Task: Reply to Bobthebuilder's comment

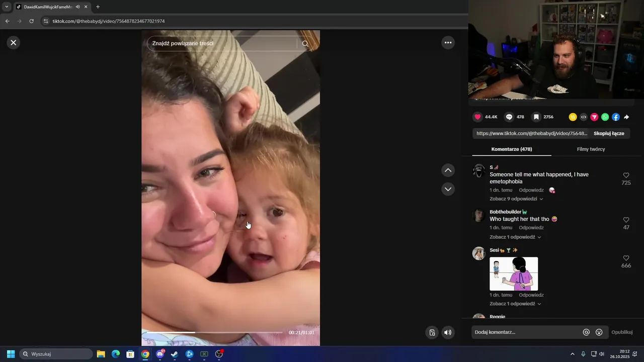Action: tap(531, 228)
